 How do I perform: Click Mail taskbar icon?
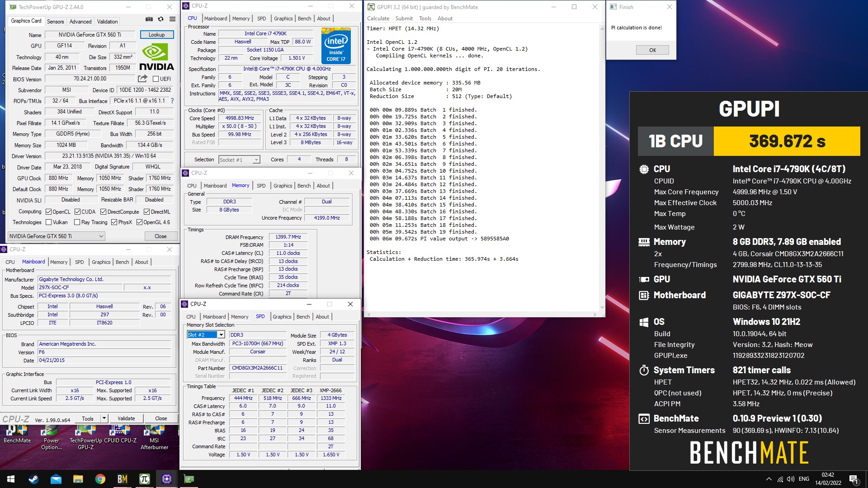[x=56, y=479]
